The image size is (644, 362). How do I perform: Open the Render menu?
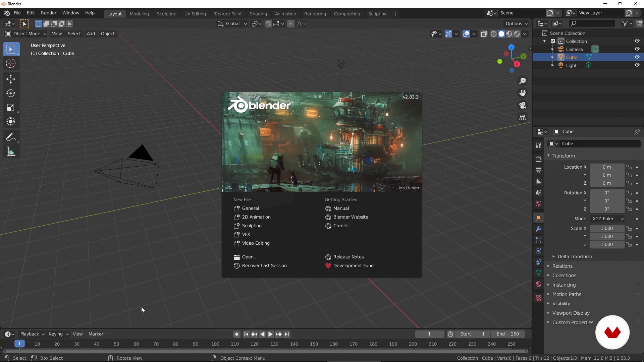(49, 13)
